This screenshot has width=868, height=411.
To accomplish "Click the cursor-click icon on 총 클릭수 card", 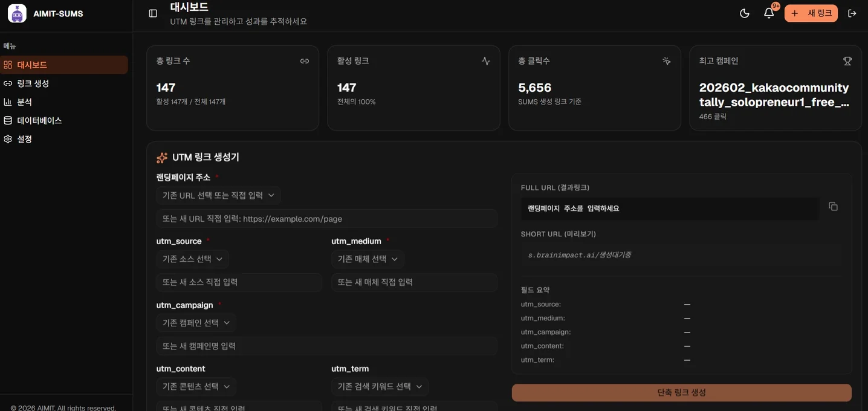I will tap(667, 61).
